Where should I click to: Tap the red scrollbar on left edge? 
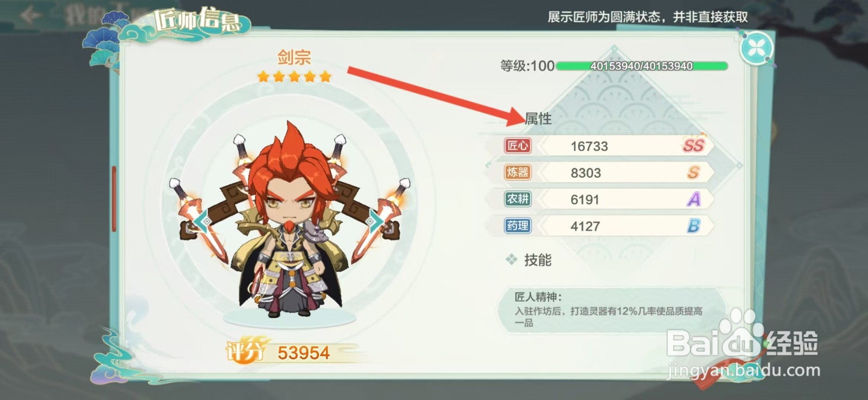tap(114, 199)
